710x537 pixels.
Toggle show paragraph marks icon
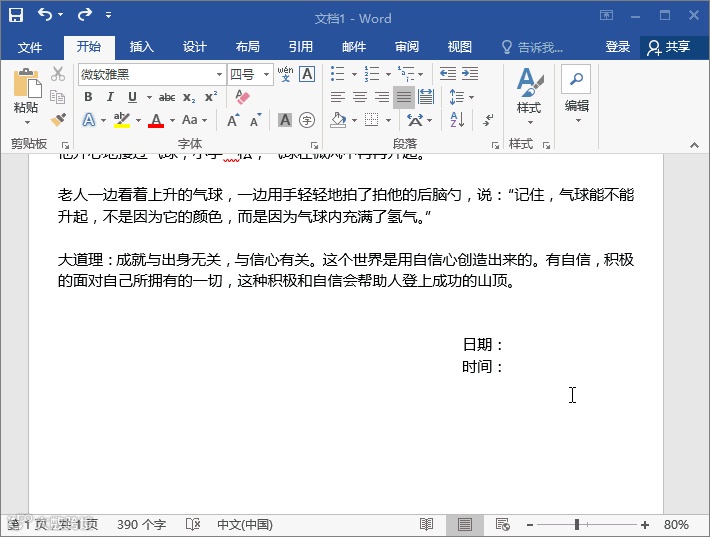(488, 120)
